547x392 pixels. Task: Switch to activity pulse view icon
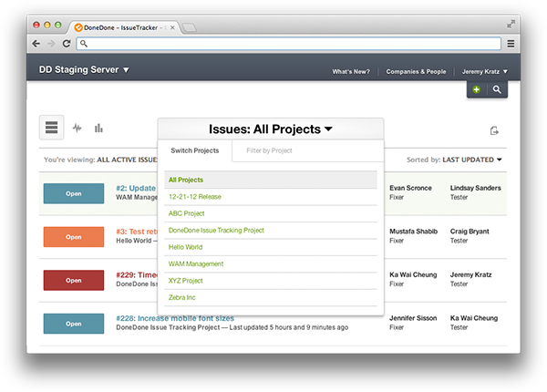77,128
